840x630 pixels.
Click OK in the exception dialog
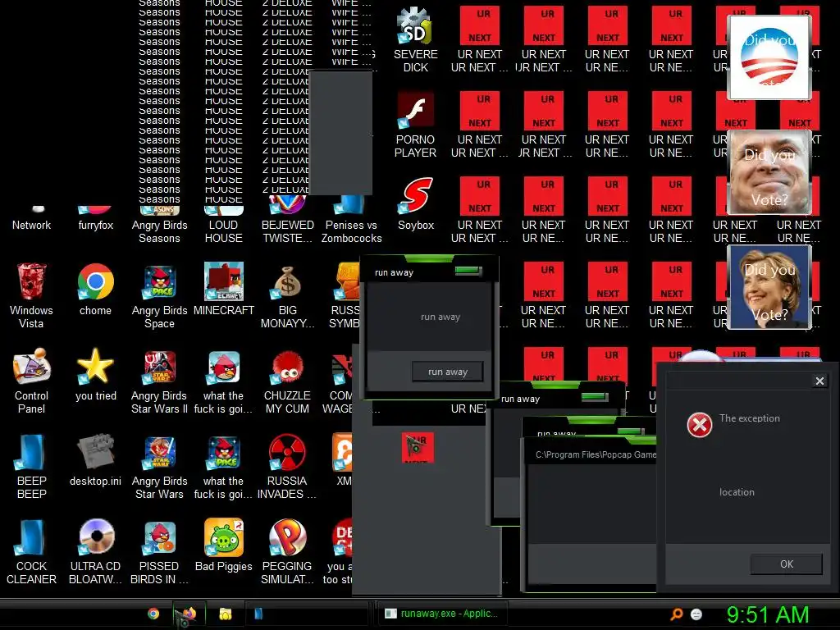click(787, 564)
